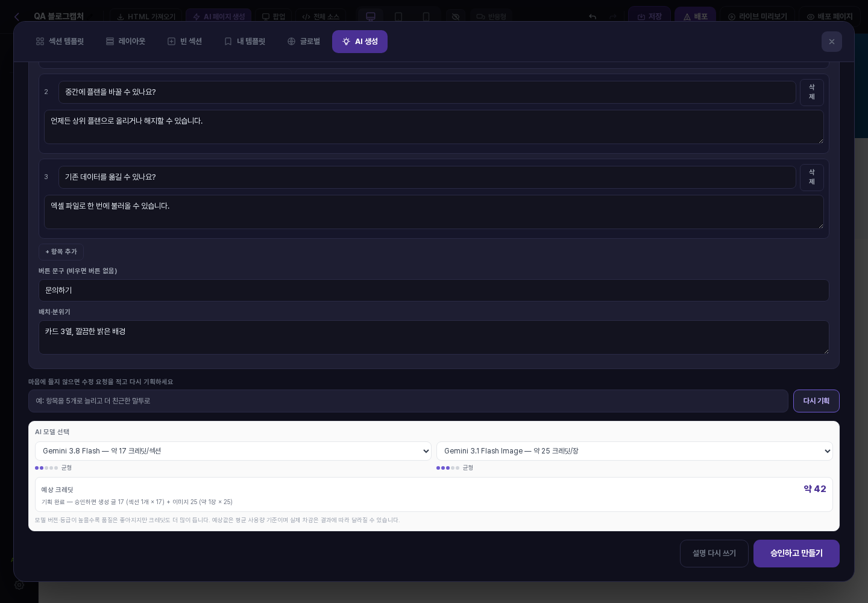Close the AI 생성 dialog with the X
The width and height of the screenshot is (868, 603).
(832, 42)
